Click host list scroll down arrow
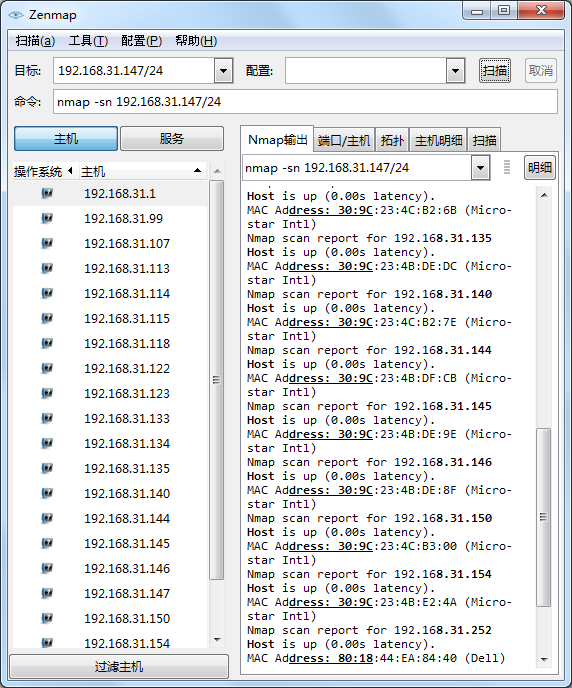Image resolution: width=572 pixels, height=688 pixels. pyautogui.click(x=217, y=640)
